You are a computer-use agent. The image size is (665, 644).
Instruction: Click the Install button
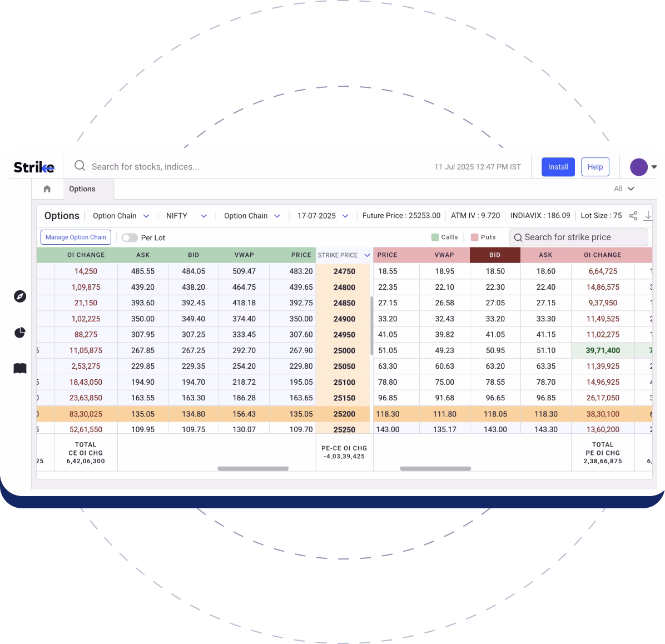click(x=558, y=167)
